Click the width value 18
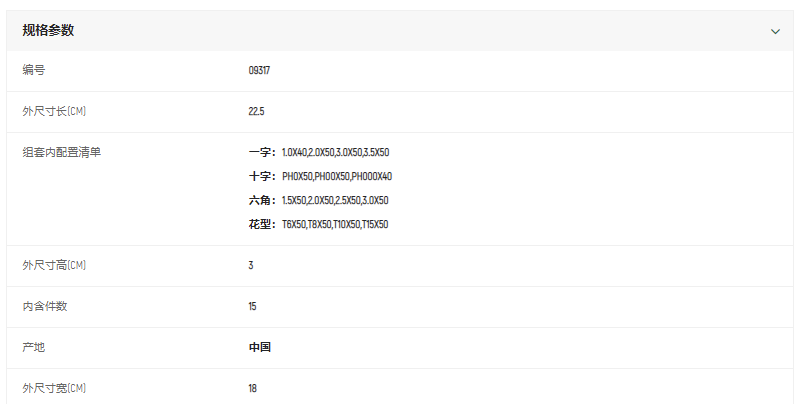 (x=253, y=388)
